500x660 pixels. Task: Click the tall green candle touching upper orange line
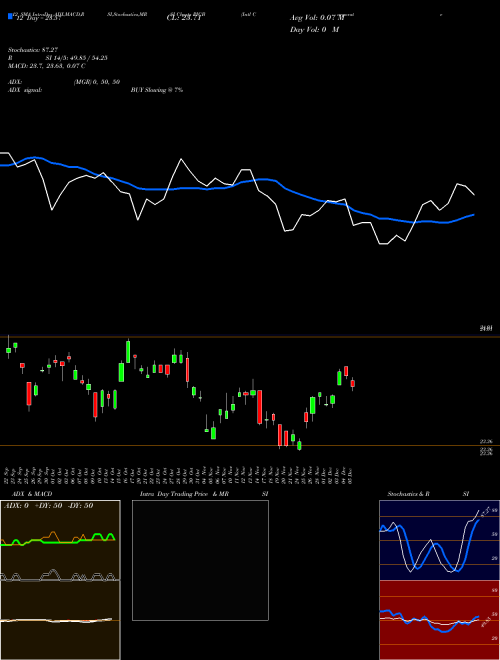[128, 351]
